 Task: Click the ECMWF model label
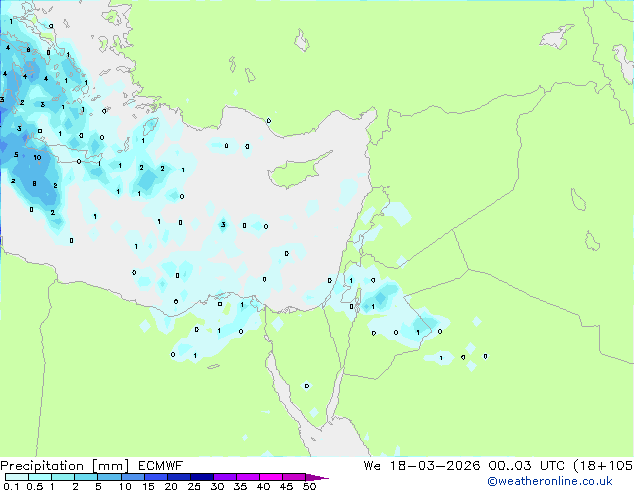point(161,466)
